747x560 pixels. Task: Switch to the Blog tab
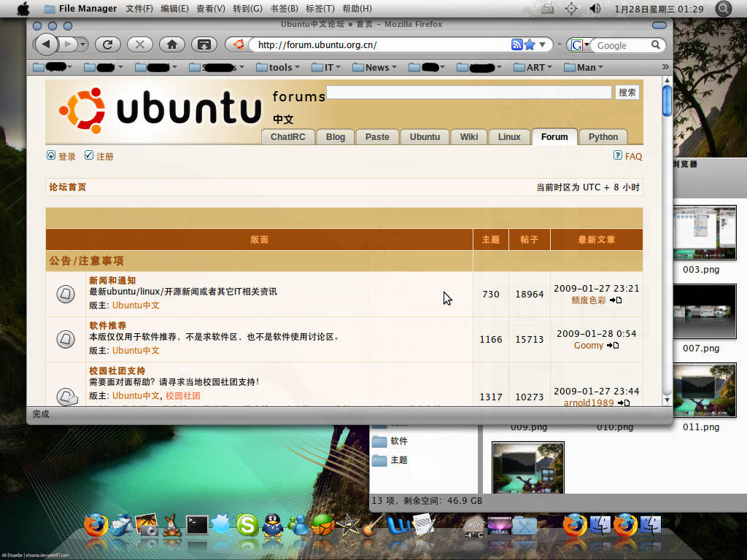point(336,136)
